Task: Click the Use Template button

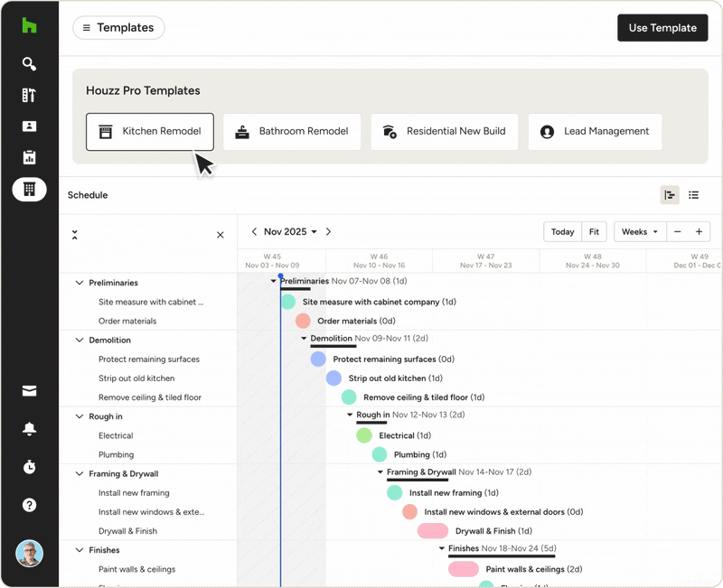Action: [662, 28]
